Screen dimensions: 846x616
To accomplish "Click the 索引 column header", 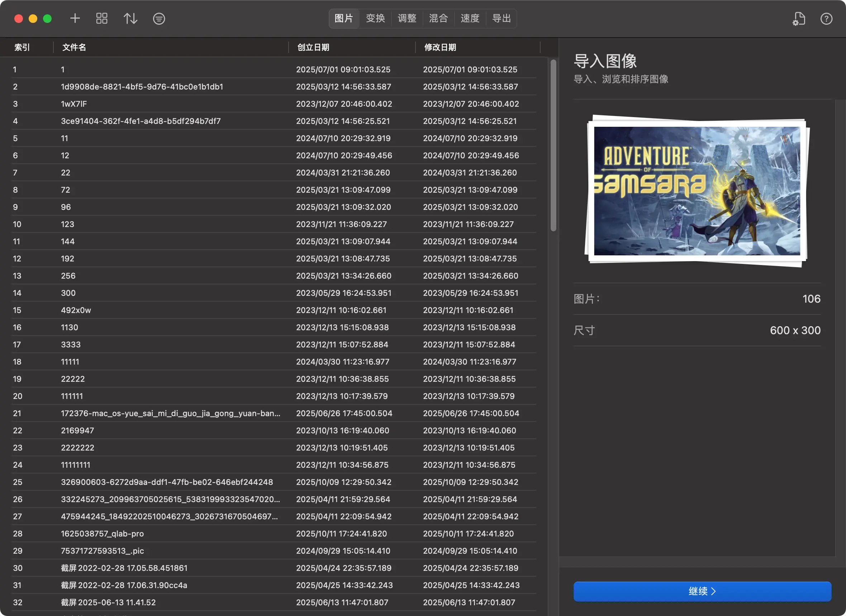I will tap(22, 47).
